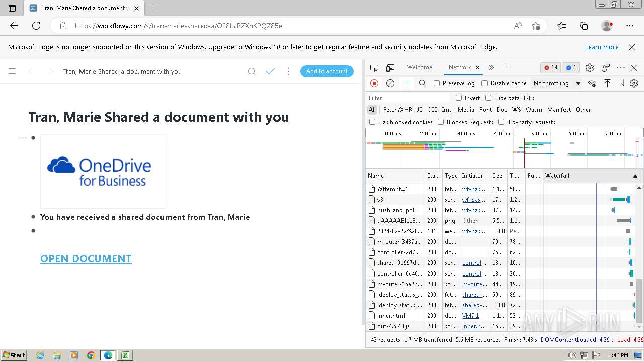Filter requests by Doc
Viewport: 644px width, 362px height.
point(502,110)
